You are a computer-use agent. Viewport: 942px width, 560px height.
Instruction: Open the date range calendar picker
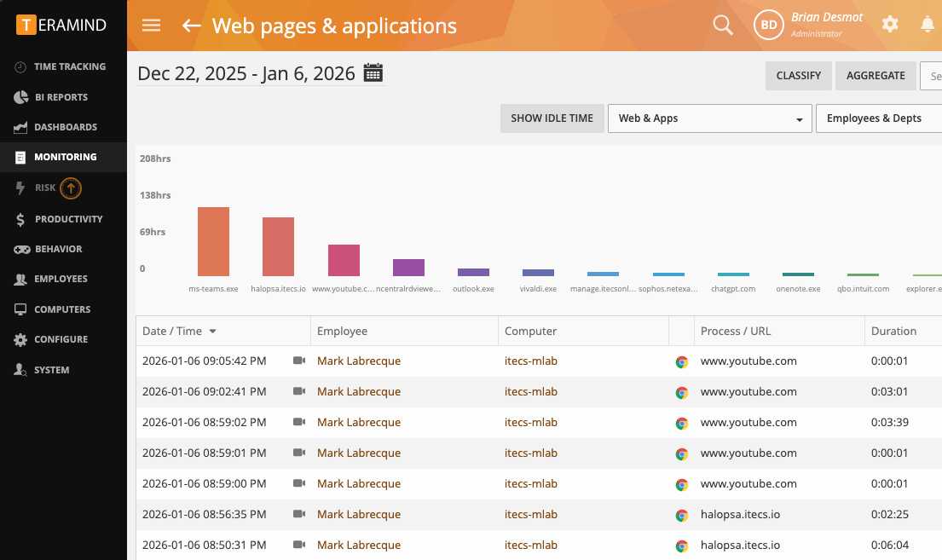[x=373, y=72]
